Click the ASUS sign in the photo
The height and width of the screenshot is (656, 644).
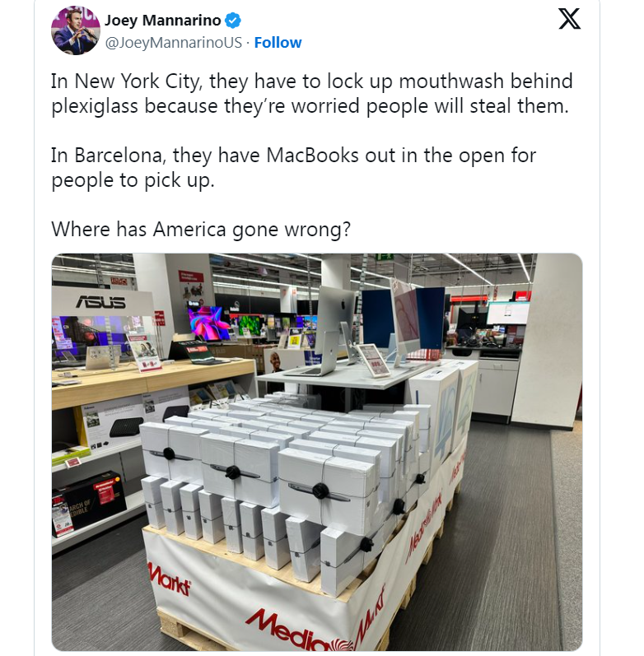[x=100, y=301]
